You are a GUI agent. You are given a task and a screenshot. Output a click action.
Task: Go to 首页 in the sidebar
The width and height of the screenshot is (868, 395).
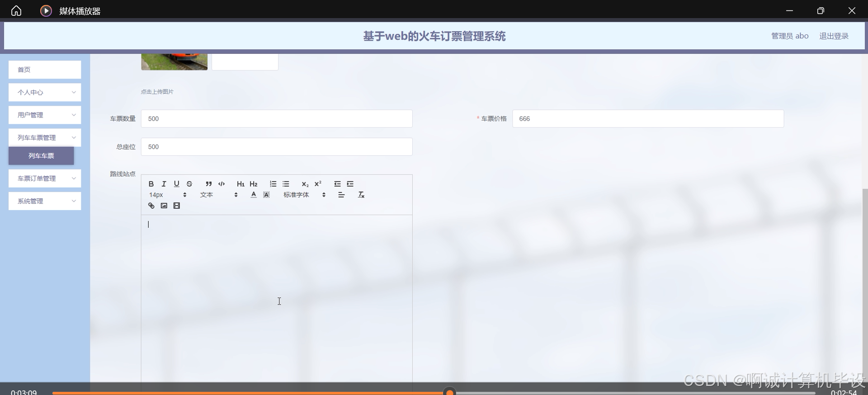coord(45,70)
